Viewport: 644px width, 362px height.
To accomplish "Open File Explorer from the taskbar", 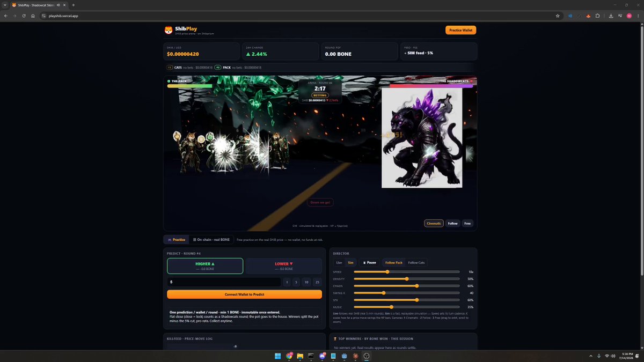I will 300,356.
